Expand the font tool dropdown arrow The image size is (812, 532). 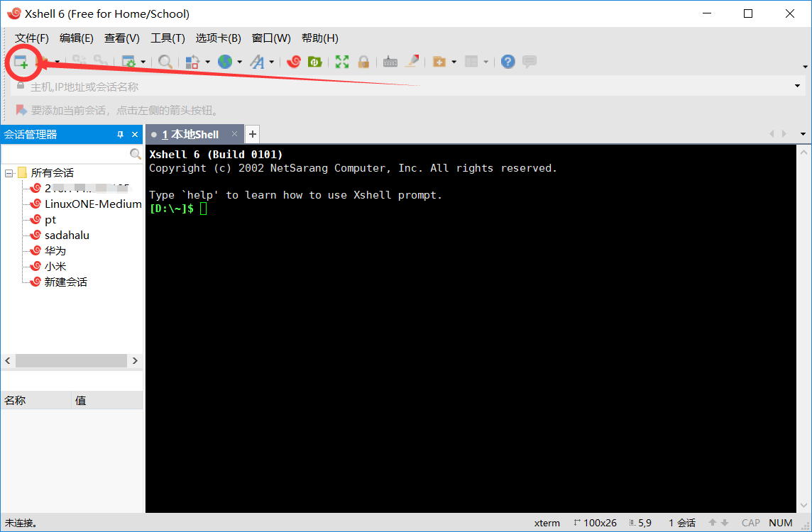pyautogui.click(x=272, y=62)
